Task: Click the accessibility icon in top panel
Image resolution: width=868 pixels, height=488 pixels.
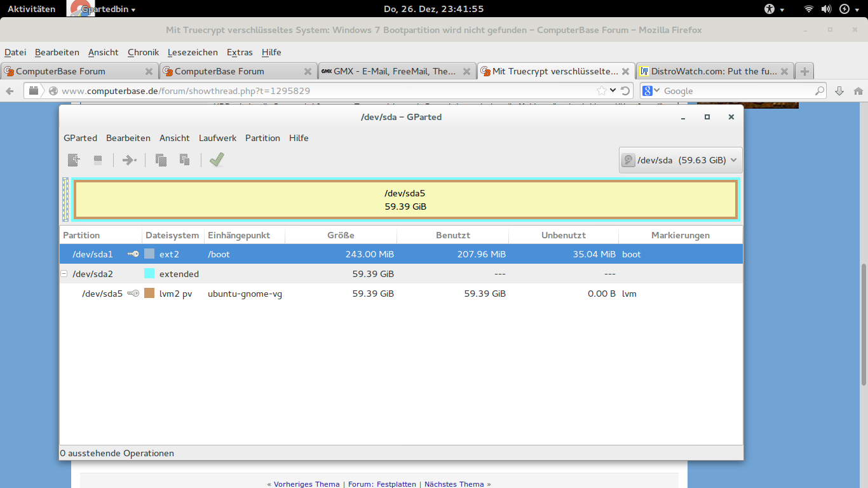Action: [x=770, y=9]
